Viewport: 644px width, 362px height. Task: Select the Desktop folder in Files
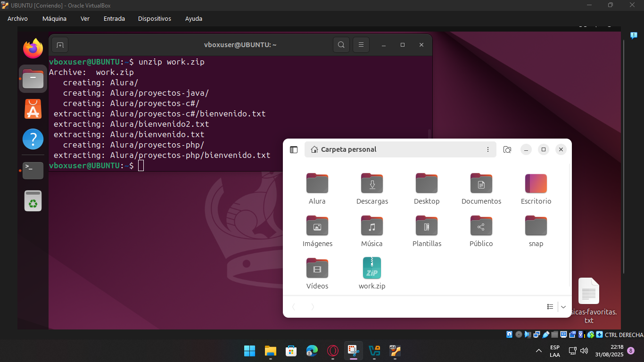427,189
